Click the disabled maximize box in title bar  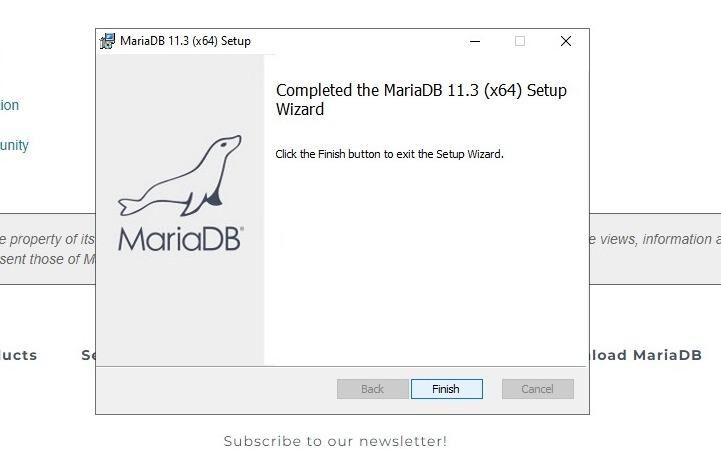point(520,41)
